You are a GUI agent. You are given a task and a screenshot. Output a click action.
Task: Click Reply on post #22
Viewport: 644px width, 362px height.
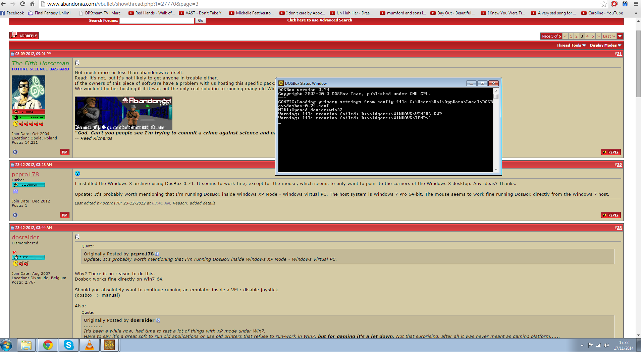tap(611, 215)
